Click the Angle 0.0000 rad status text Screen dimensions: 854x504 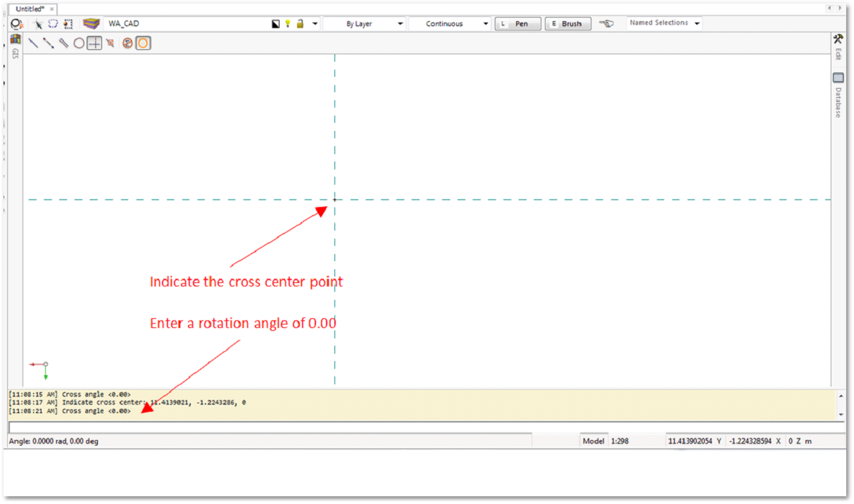point(54,441)
